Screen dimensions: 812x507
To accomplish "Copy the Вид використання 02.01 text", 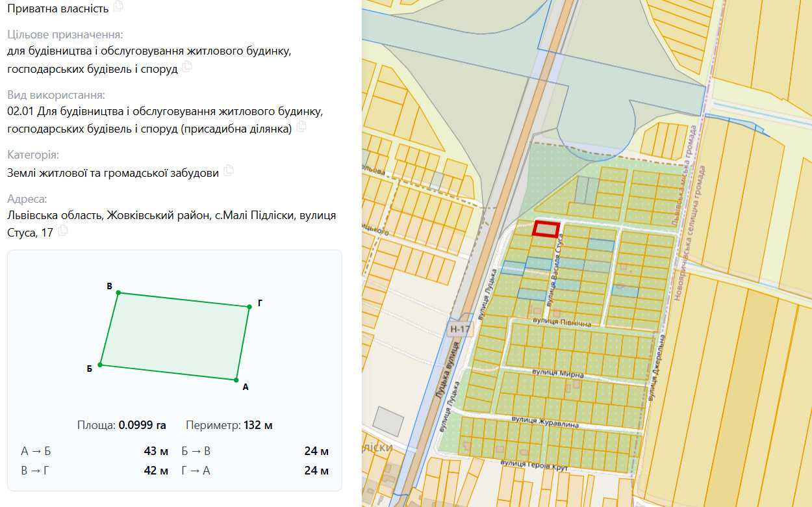I will (x=301, y=127).
